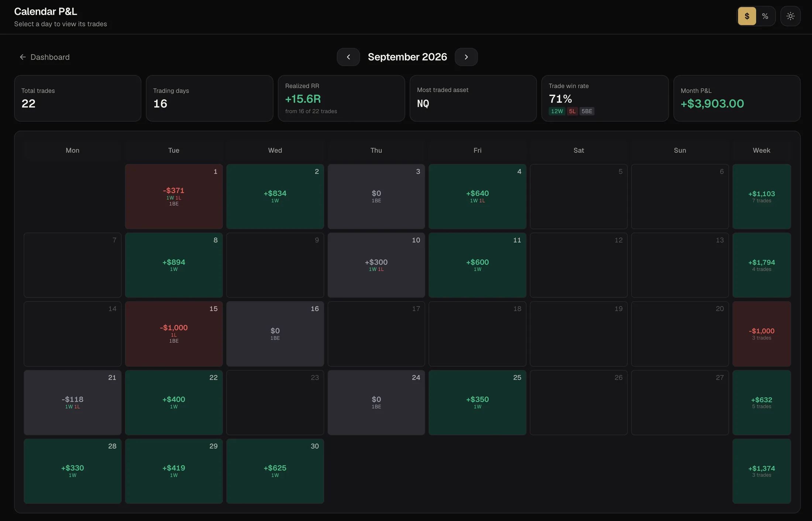Select September 8 day with +$894
812x521 pixels.
pyautogui.click(x=174, y=265)
